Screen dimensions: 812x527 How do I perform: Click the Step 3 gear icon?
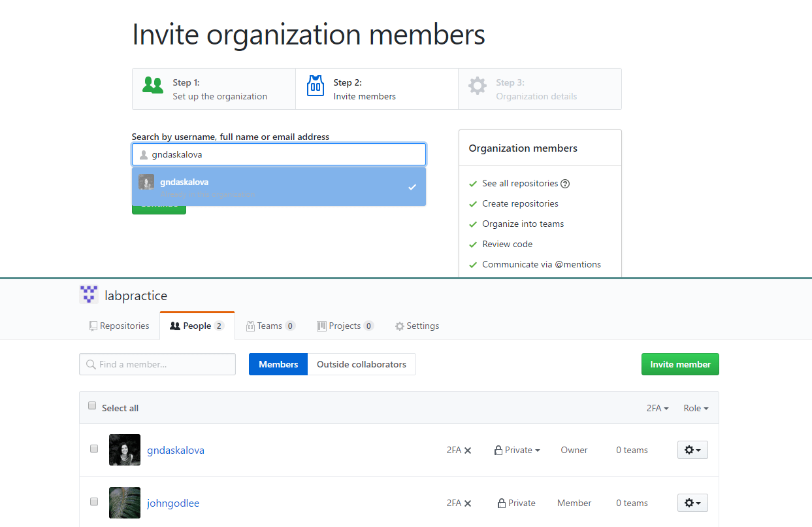click(478, 84)
